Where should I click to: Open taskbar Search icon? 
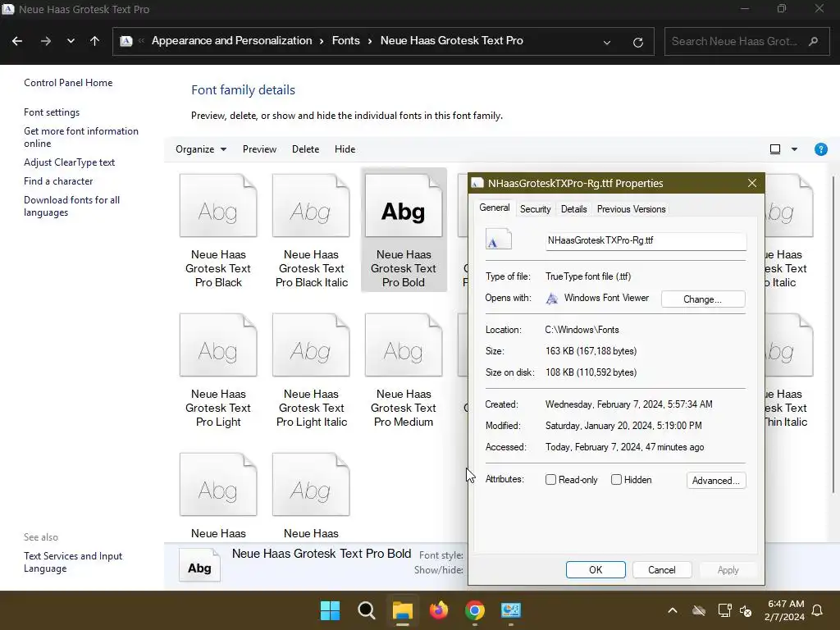point(367,610)
